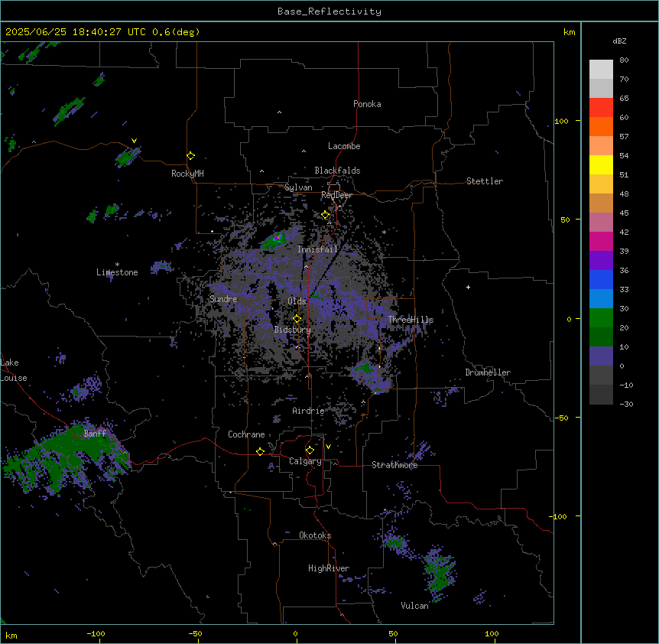Select the orange 60-57 dBZ legend swatch
The width and height of the screenshot is (659, 644).
601,126
